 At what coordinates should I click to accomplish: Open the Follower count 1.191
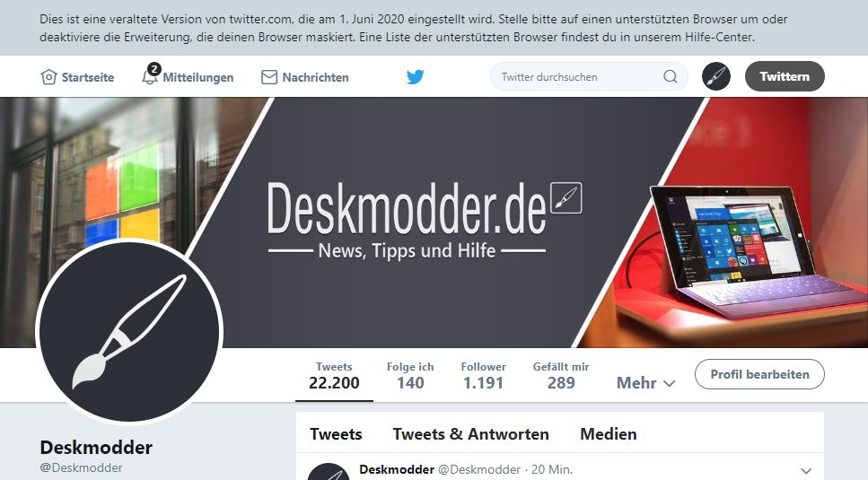[x=483, y=376]
